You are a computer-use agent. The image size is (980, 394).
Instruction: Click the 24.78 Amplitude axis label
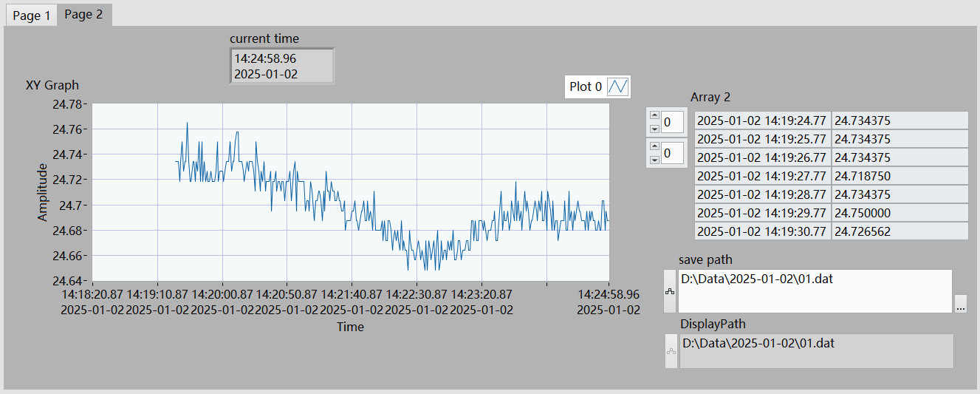(67, 104)
